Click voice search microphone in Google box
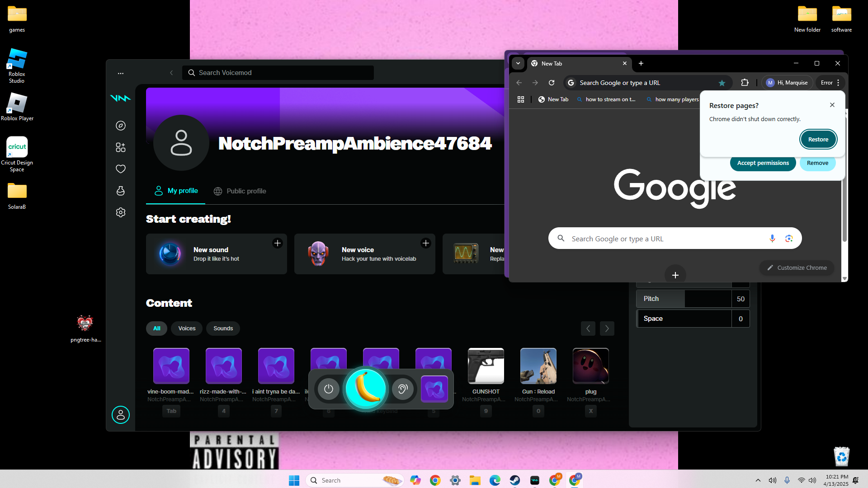This screenshot has width=868, height=488. coord(772,239)
